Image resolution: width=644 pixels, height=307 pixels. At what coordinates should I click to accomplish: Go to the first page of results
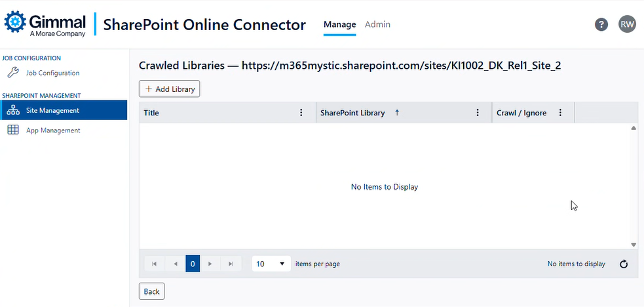coord(154,264)
